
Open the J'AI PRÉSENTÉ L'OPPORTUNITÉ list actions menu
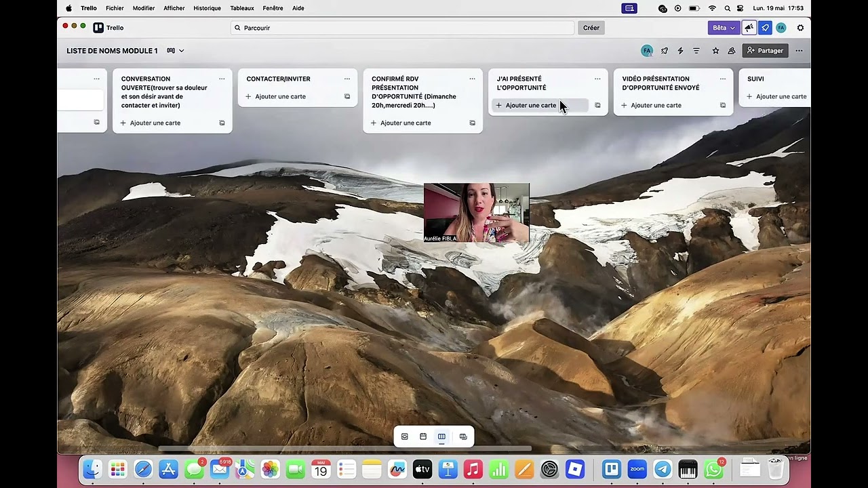click(597, 79)
